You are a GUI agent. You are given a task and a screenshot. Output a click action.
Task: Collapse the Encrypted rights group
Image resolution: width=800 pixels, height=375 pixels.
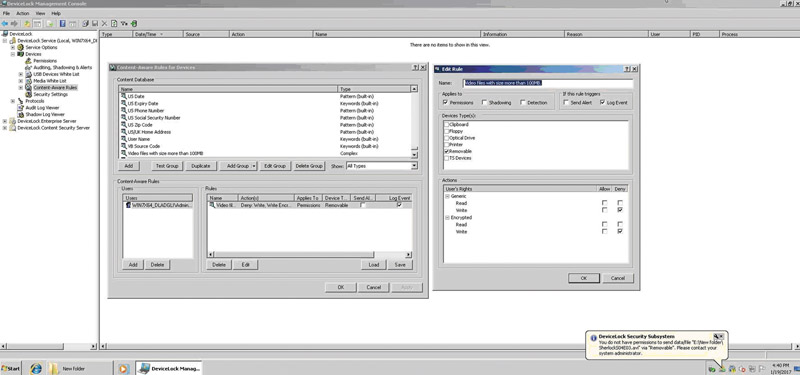(x=447, y=217)
